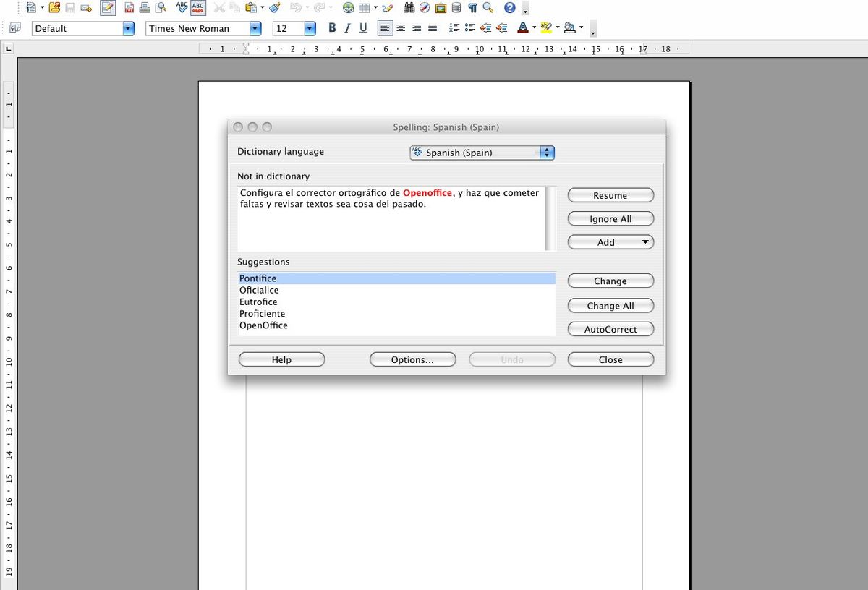The height and width of the screenshot is (590, 868).
Task: Click the Change All button
Action: click(610, 305)
